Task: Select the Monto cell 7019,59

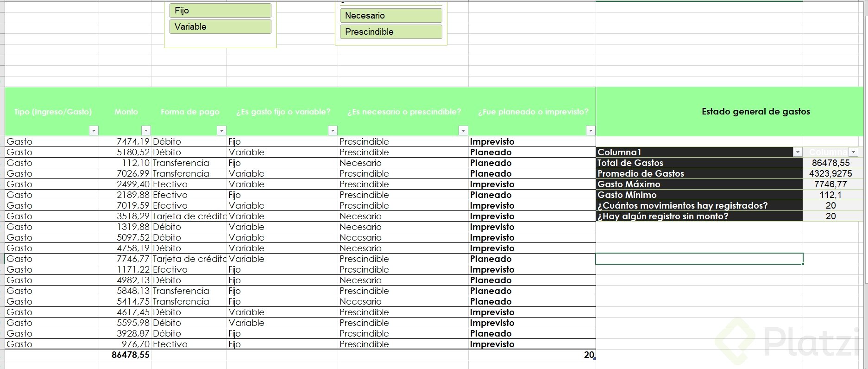Action: pos(125,205)
